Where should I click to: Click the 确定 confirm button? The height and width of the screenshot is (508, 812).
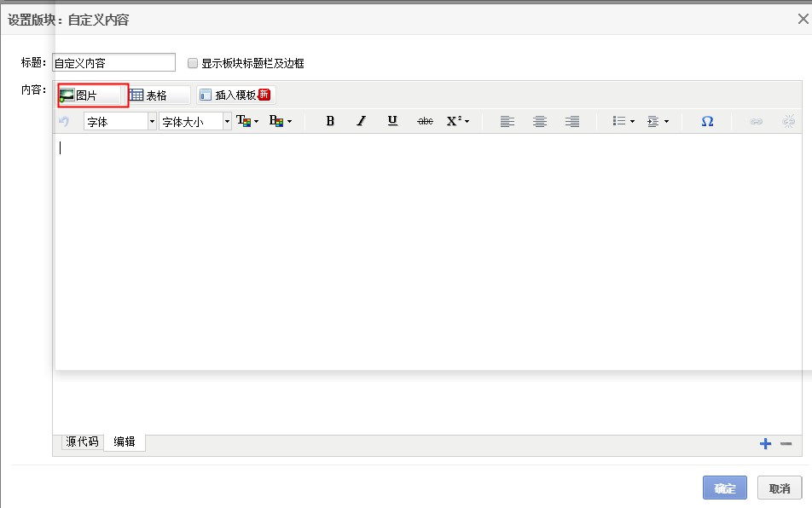pos(725,488)
